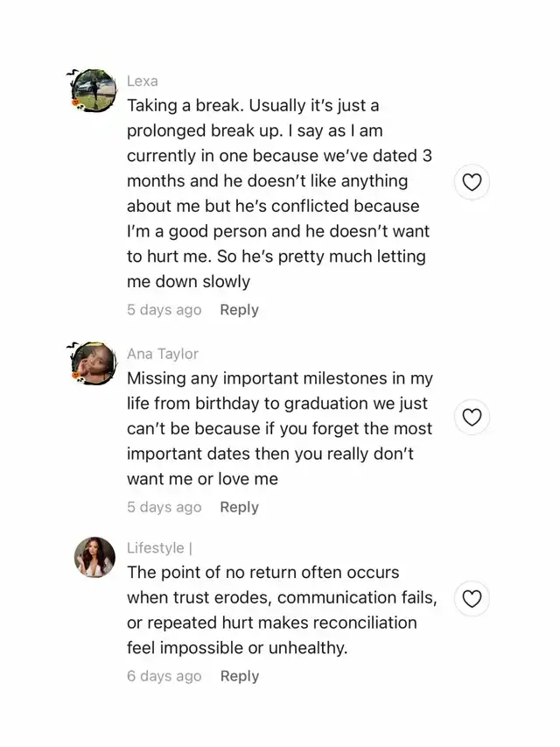This screenshot has width=560, height=747.
Task: Click the "6 days ago" timestamp
Action: pos(164,676)
